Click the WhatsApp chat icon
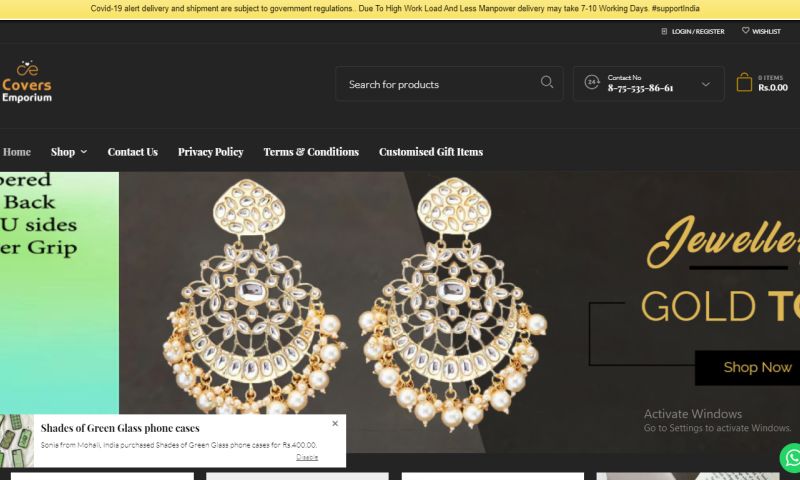800x480 pixels. click(791, 458)
